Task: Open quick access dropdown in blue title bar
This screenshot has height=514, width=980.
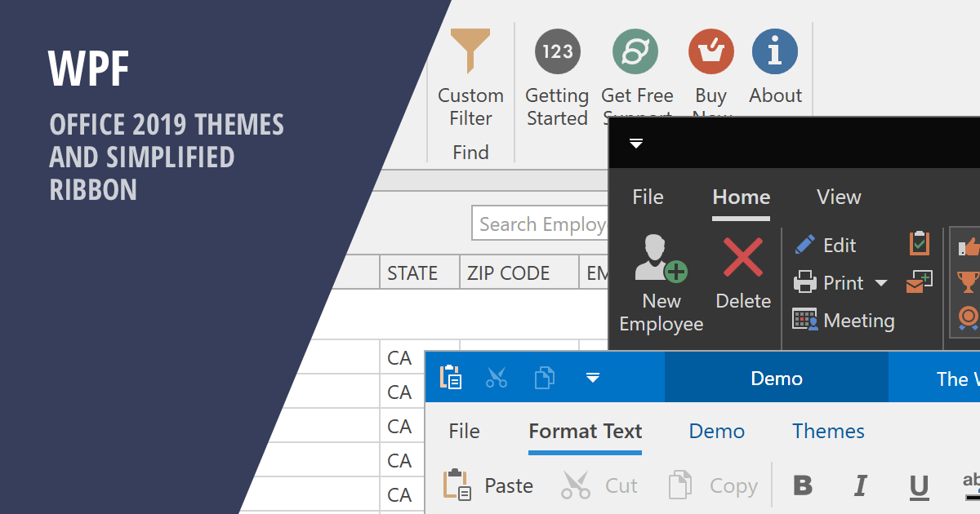Action: tap(593, 378)
